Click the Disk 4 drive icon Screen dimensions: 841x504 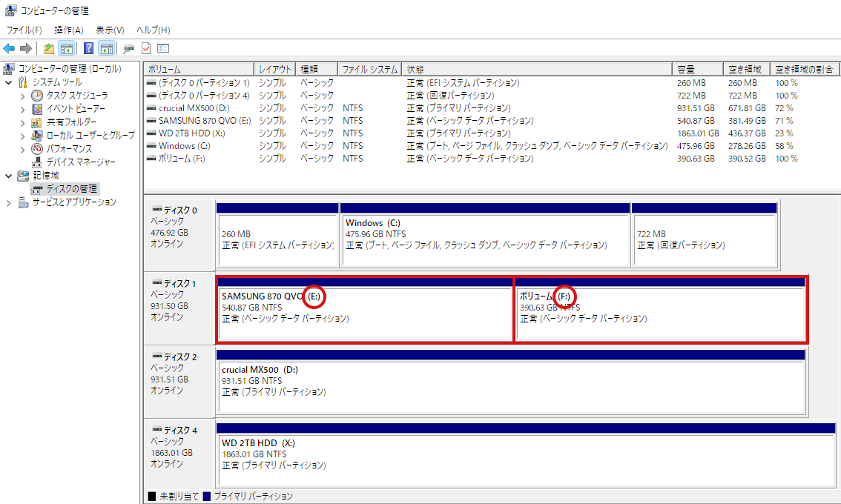click(x=157, y=429)
